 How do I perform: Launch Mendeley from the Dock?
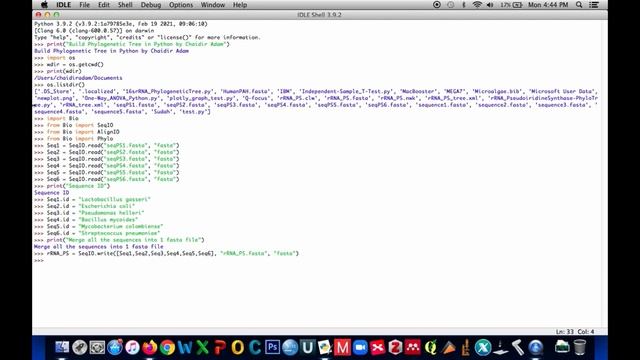click(x=413, y=347)
